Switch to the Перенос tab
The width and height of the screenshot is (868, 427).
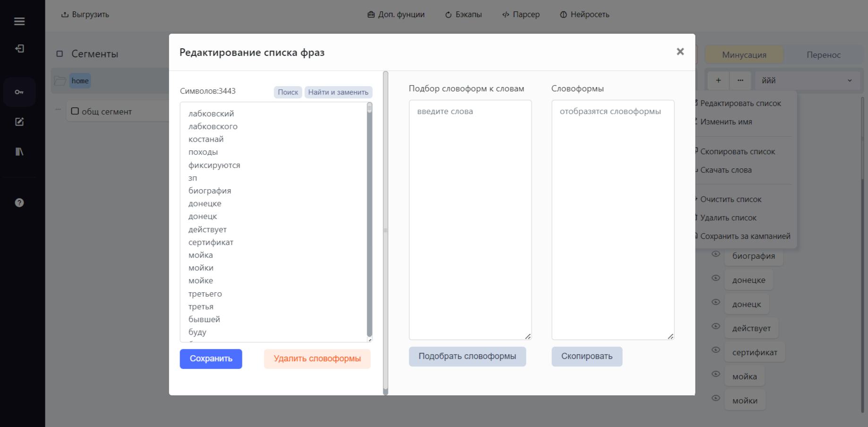(824, 55)
